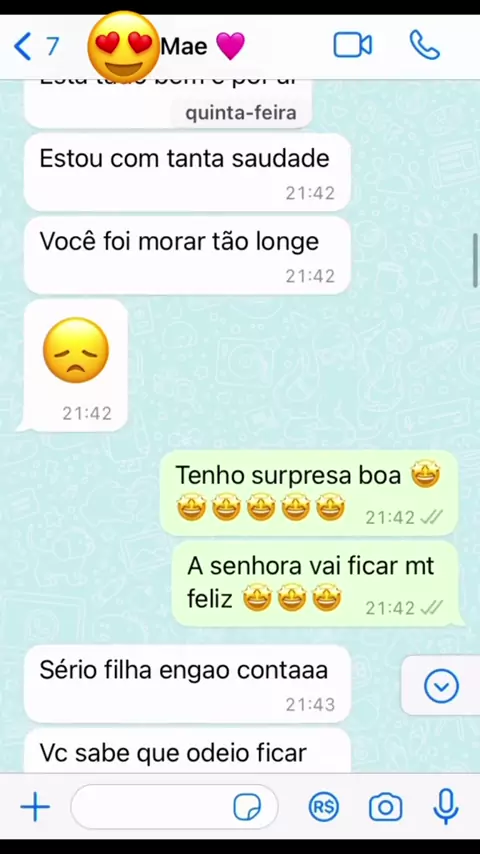Viewport: 480px width, 854px height.
Task: Tap the 'Você foi morar tão longe' bubble
Action: click(187, 255)
